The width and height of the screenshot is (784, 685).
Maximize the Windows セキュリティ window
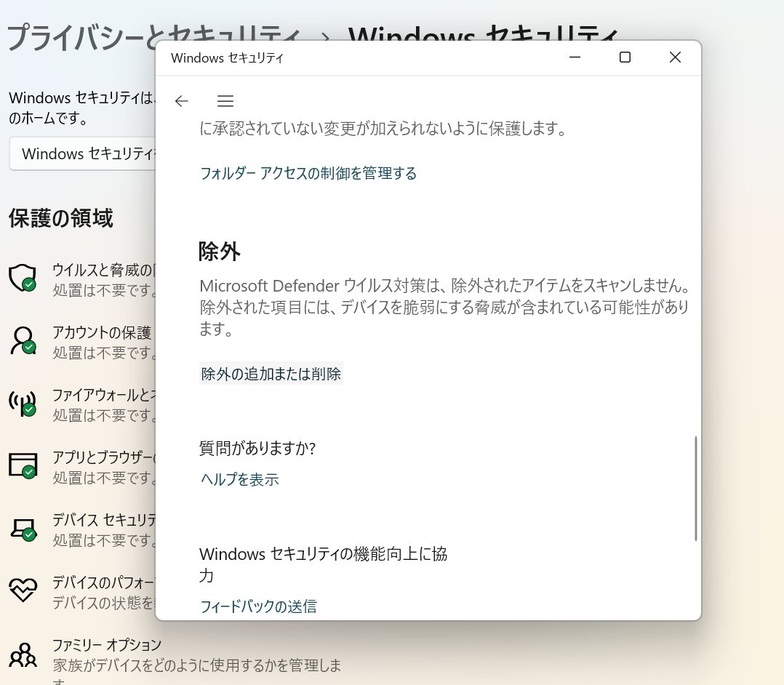[x=624, y=57]
